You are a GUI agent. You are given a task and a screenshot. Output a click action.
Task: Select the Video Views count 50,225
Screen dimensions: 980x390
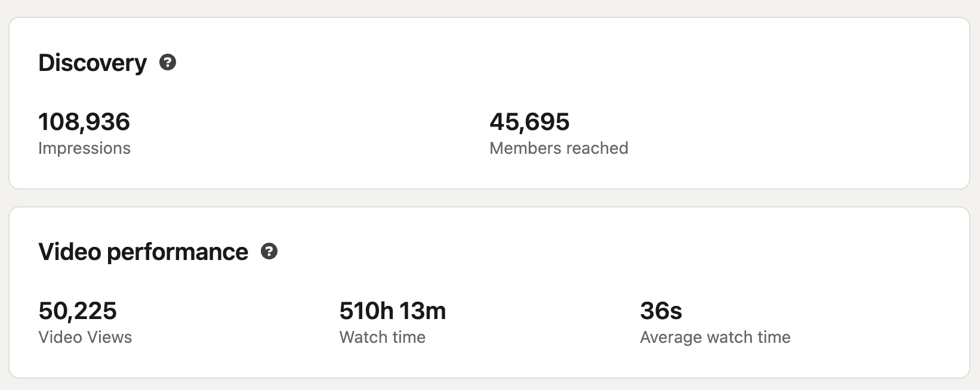point(78,311)
